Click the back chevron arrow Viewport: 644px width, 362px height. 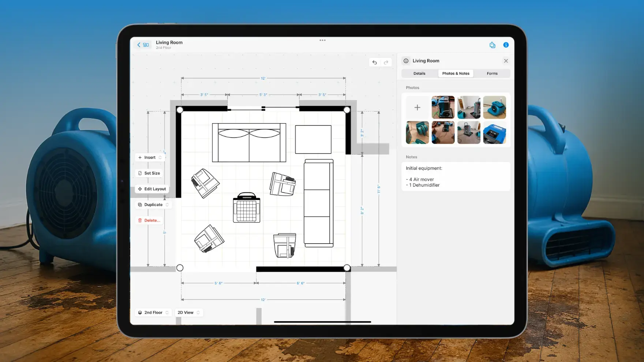(139, 45)
